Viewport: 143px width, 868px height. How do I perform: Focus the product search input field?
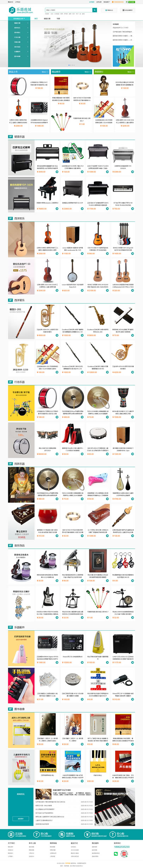[x=69, y=10]
